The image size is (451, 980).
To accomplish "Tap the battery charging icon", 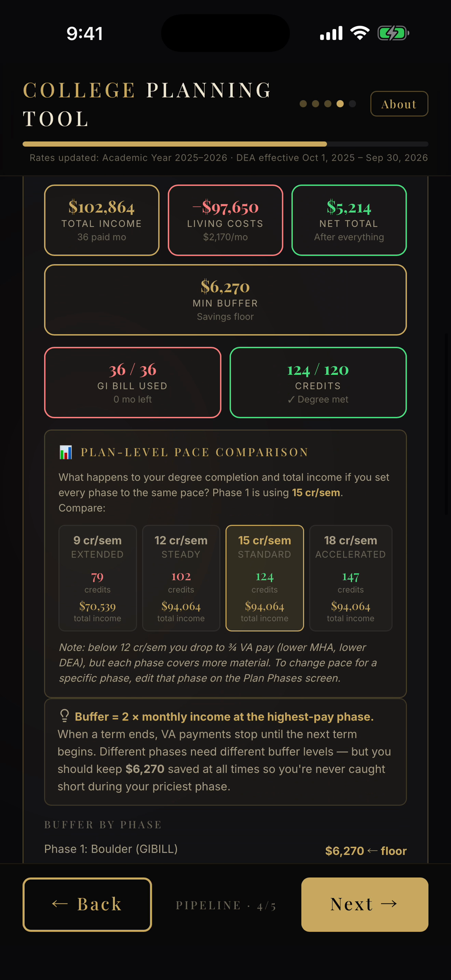I will click(393, 33).
